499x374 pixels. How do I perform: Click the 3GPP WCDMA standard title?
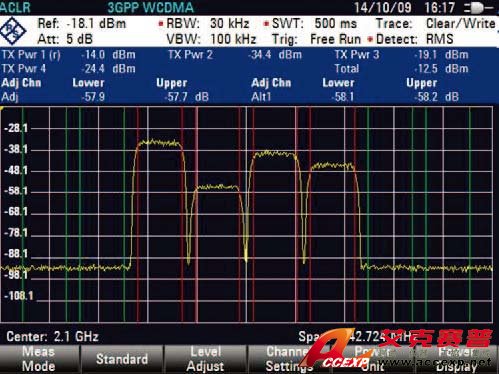click(150, 7)
